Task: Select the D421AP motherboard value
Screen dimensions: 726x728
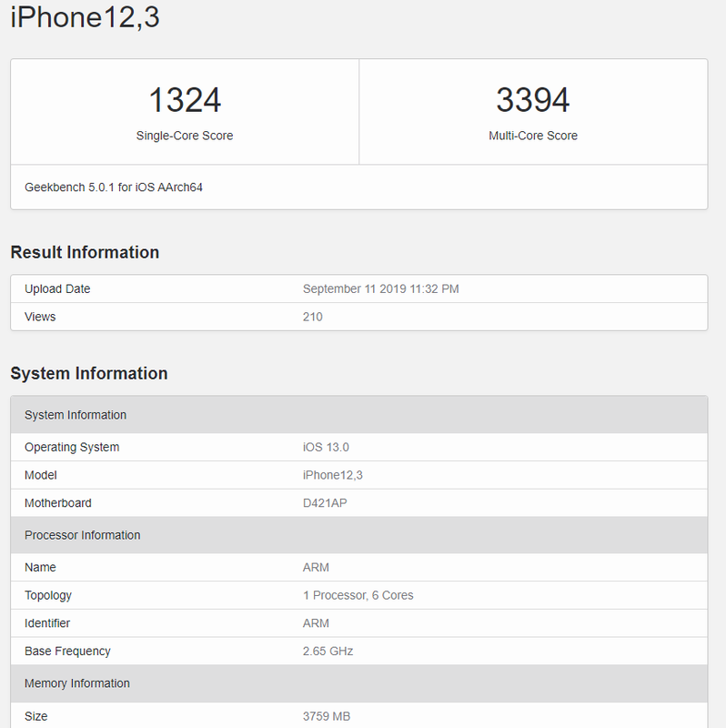Action: point(325,503)
